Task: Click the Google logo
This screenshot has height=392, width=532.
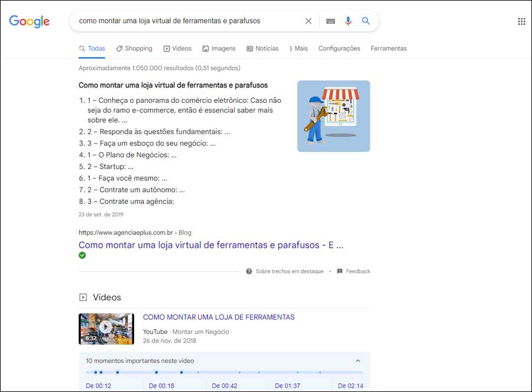Action: 29,21
